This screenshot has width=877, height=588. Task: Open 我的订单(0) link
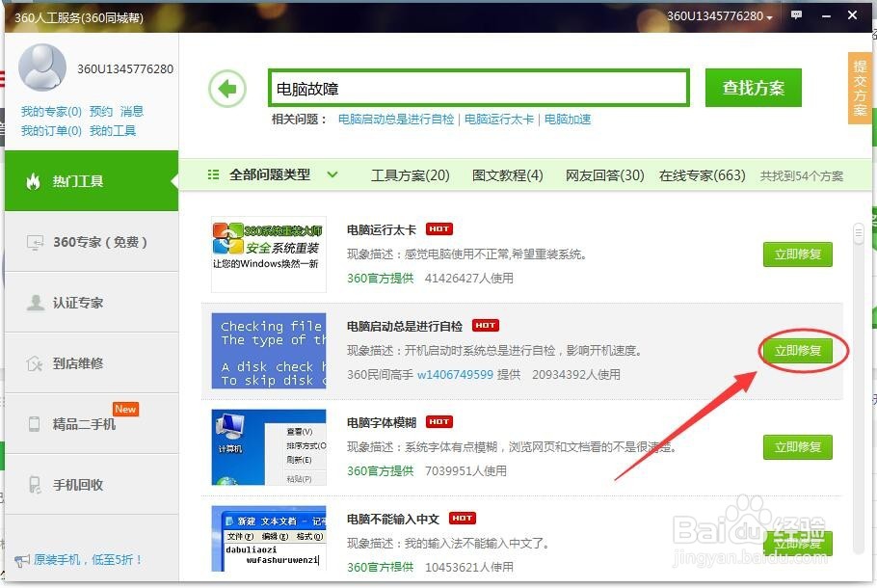51,131
